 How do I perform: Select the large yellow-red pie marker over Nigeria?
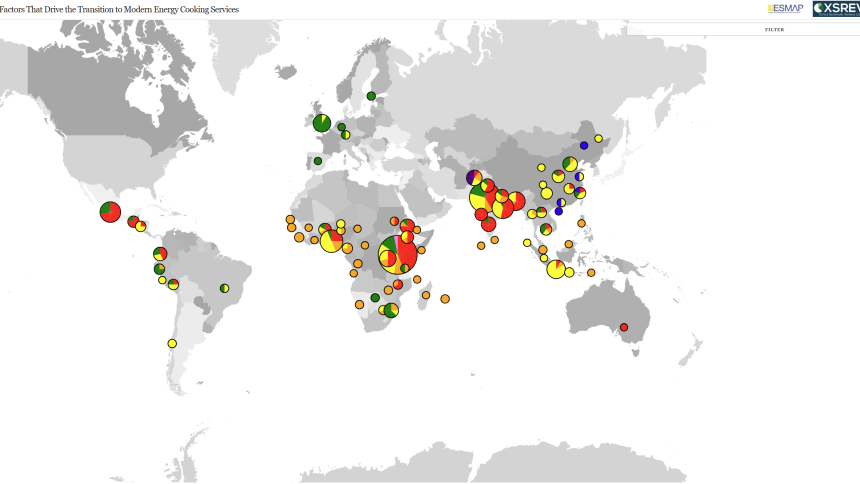click(x=331, y=241)
